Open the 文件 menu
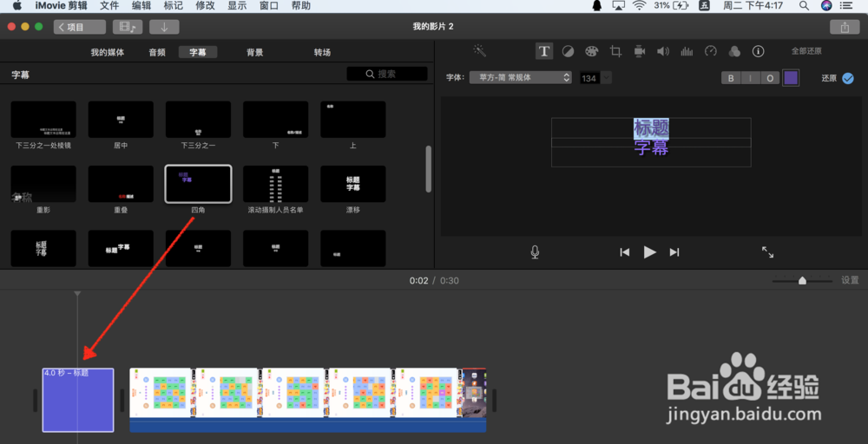Viewport: 868px width, 444px height. pyautogui.click(x=109, y=5)
